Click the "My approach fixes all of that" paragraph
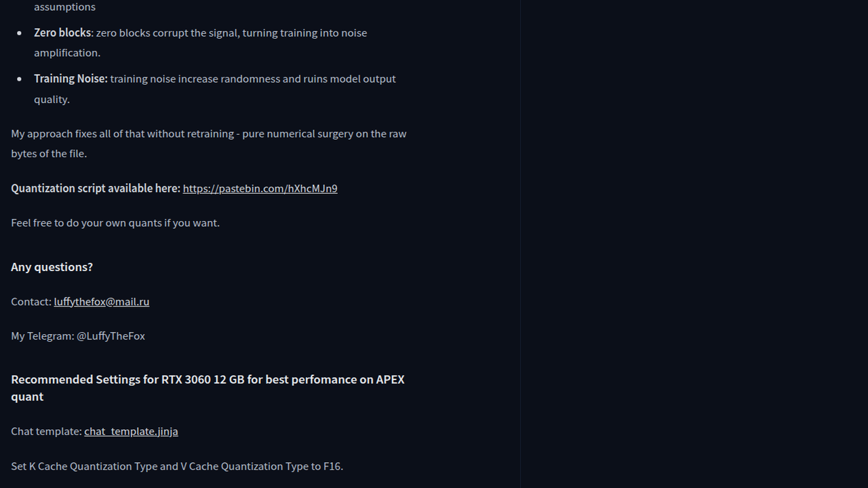868x488 pixels. tap(209, 144)
